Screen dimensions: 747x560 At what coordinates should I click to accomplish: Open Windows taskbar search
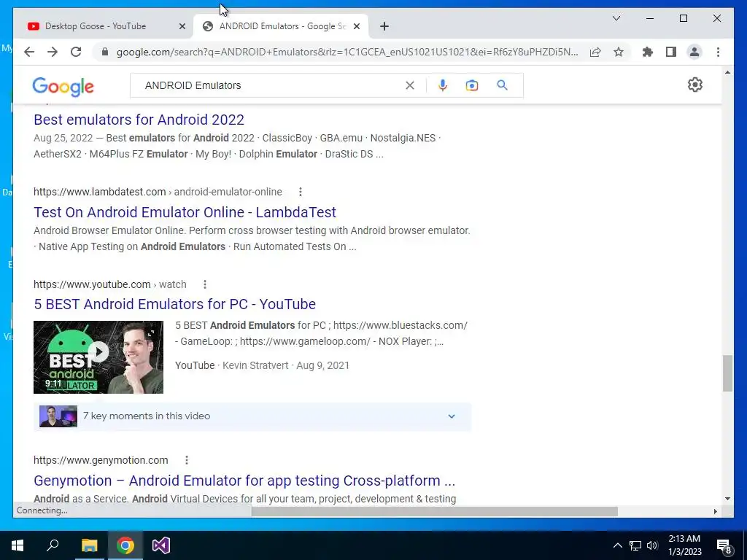click(53, 545)
